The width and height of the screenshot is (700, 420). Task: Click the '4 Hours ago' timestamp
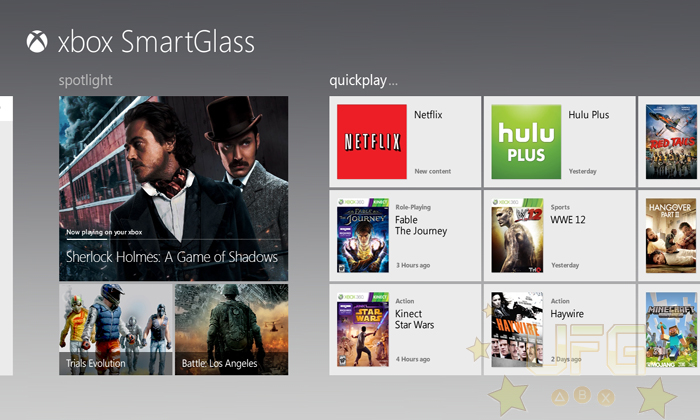(x=413, y=359)
